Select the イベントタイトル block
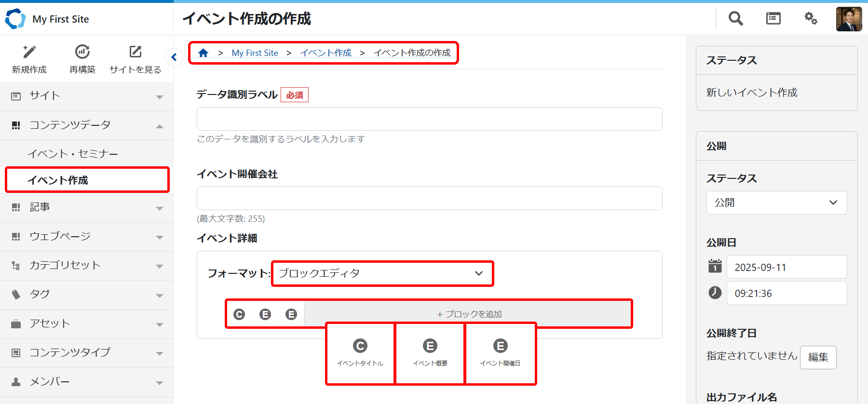Image resolution: width=868 pixels, height=404 pixels. click(360, 353)
